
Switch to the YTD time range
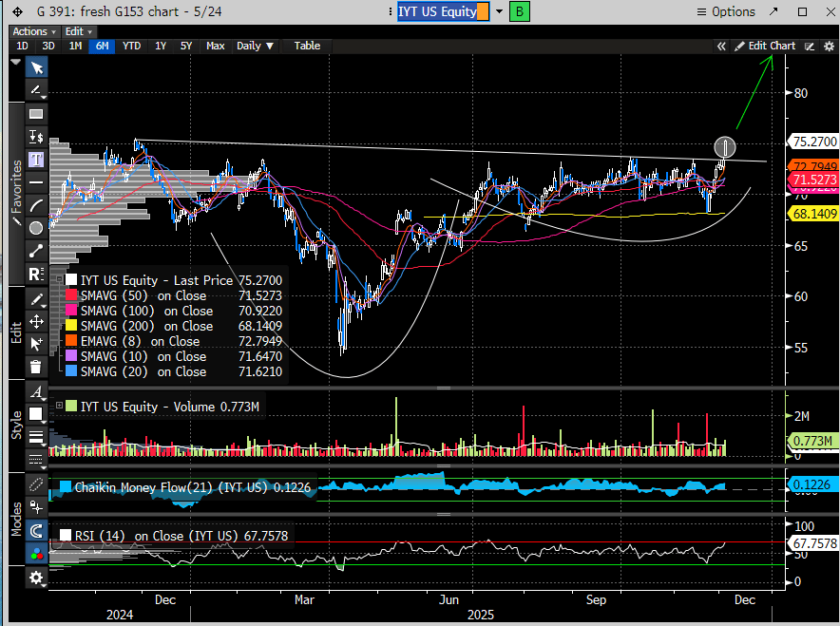click(x=131, y=46)
